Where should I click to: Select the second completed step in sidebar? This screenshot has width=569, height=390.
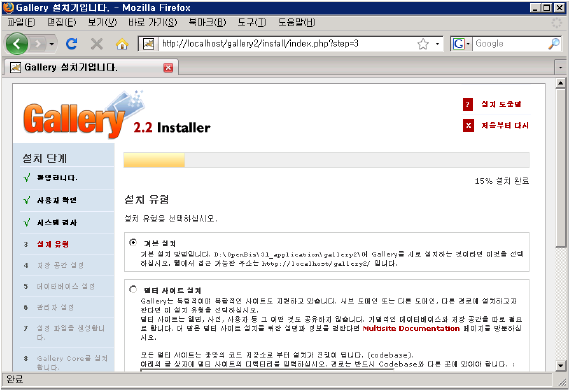pos(56,200)
